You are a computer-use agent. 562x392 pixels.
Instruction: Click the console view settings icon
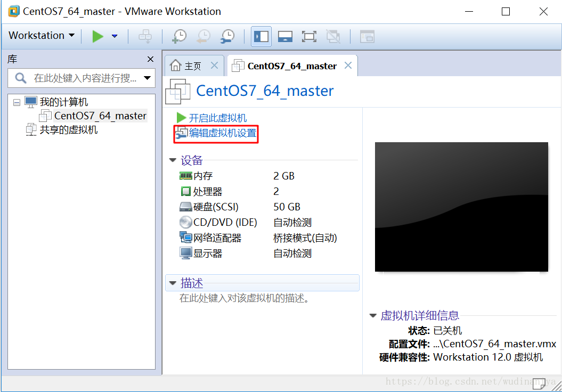pos(367,36)
